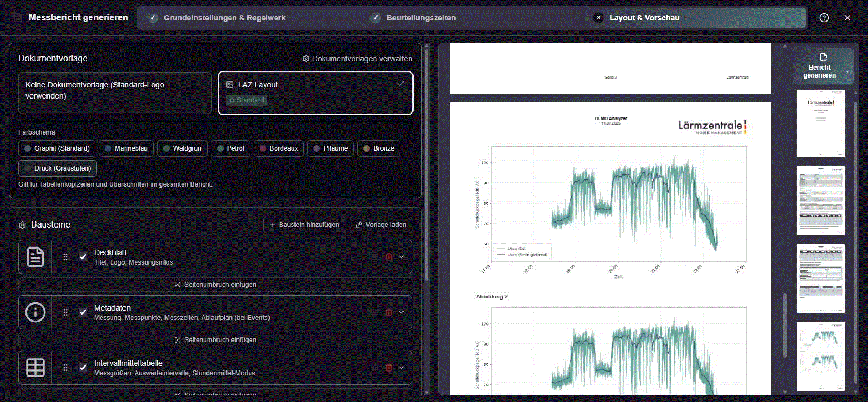The image size is (868, 402).
Task: Toggle the Metadaten checkbox
Action: click(83, 312)
